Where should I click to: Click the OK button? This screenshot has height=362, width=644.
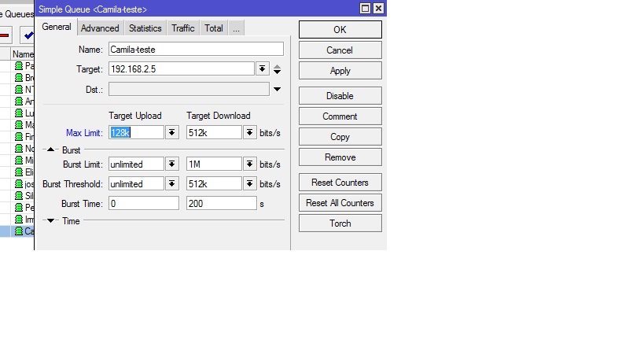340,30
